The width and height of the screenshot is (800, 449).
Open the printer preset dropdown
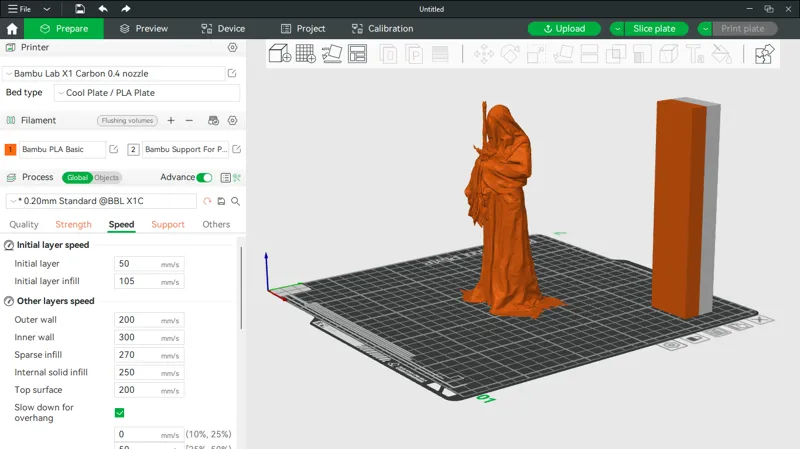[114, 73]
